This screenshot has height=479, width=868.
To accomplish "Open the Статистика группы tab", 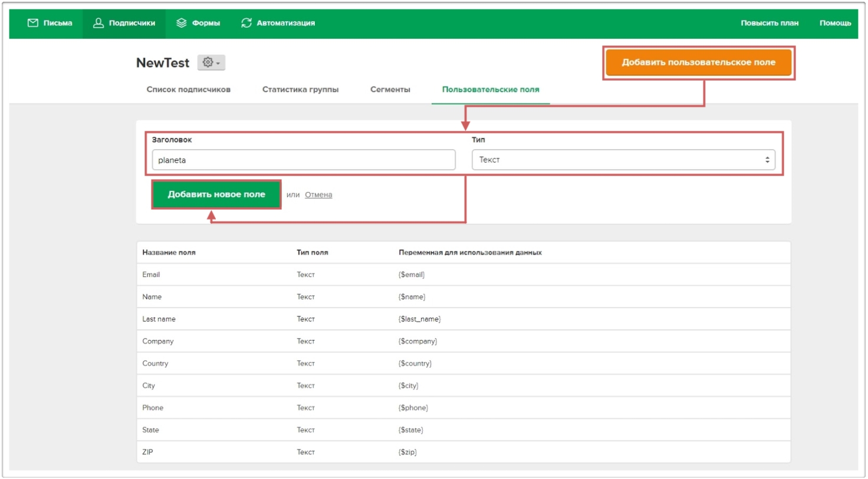I will (x=300, y=90).
